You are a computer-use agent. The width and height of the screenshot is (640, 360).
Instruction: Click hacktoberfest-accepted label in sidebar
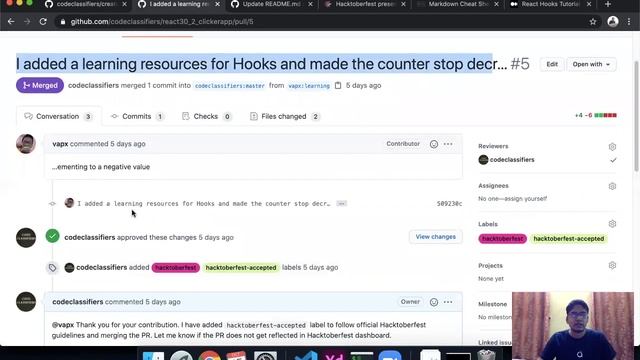tap(569, 239)
